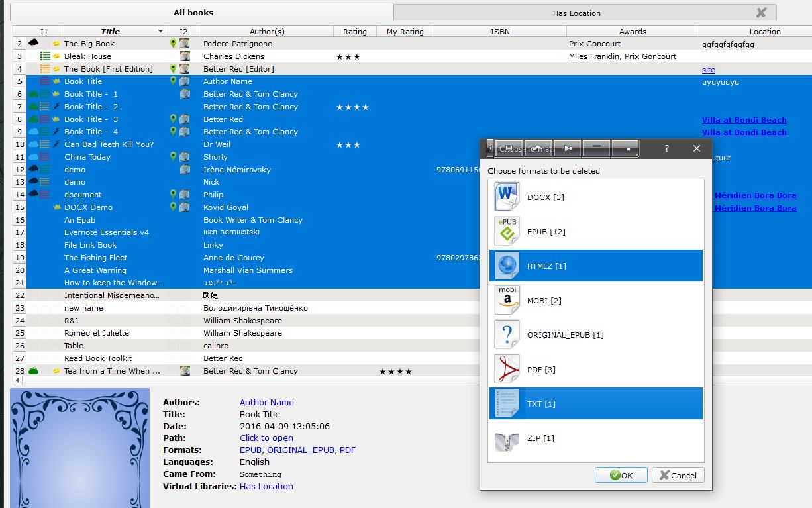Viewport: 812px width, 508px height.
Task: Click the blue cloud icon on Book Title - 4 row
Action: click(32, 132)
